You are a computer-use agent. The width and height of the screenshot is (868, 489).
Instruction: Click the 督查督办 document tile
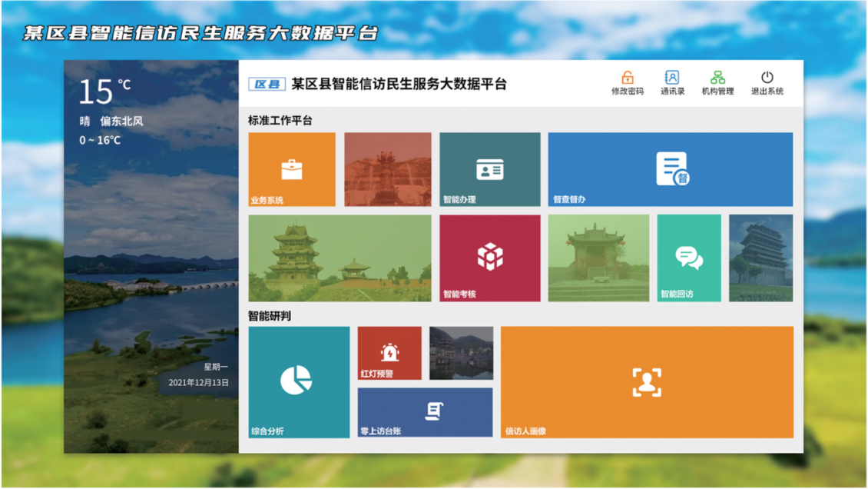tap(670, 169)
